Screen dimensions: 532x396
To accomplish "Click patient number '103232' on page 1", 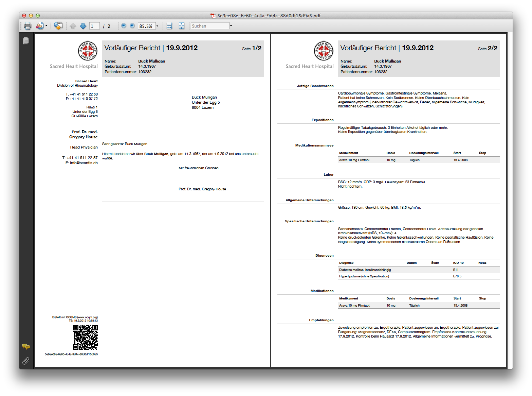I will tap(145, 72).
